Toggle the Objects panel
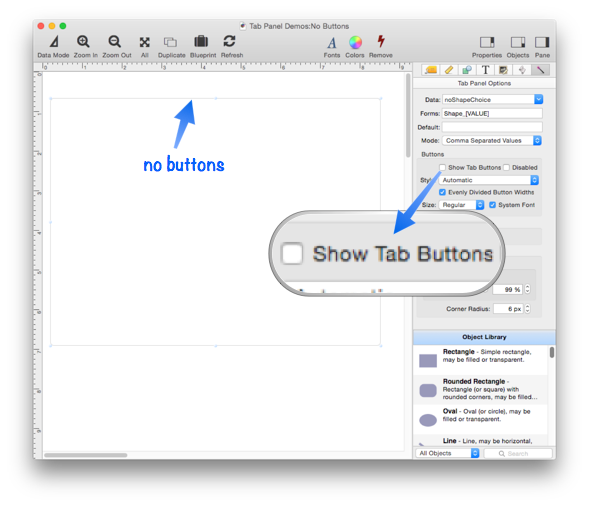The image size is (589, 506). tap(518, 42)
